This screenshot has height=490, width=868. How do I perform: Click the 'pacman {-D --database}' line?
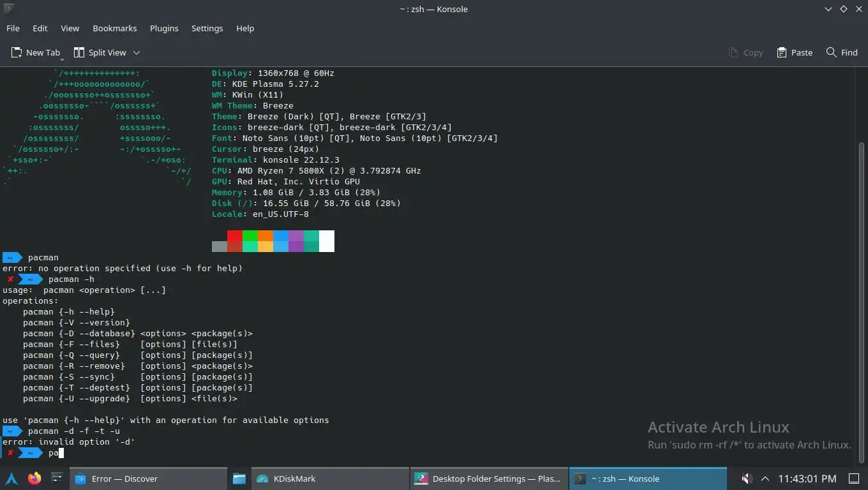[138, 333]
